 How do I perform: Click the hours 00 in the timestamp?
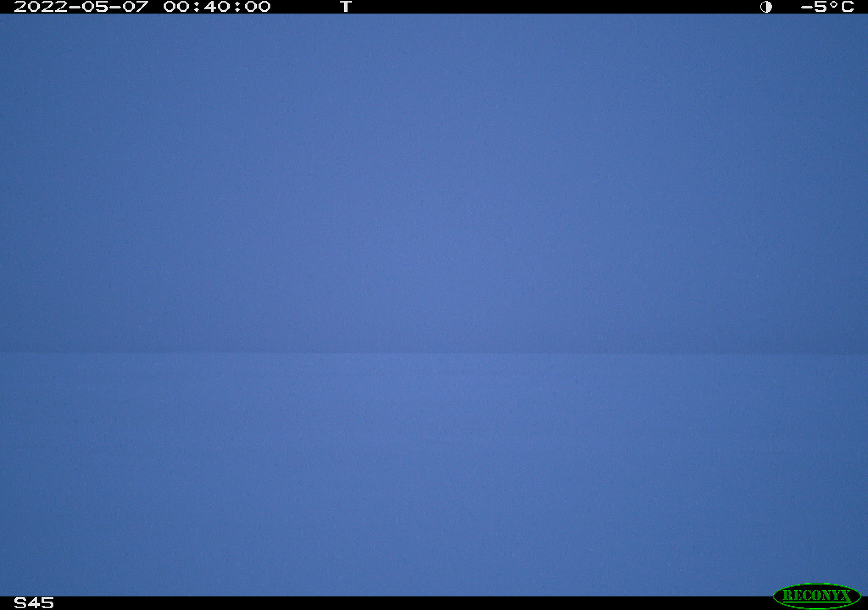coord(176,7)
